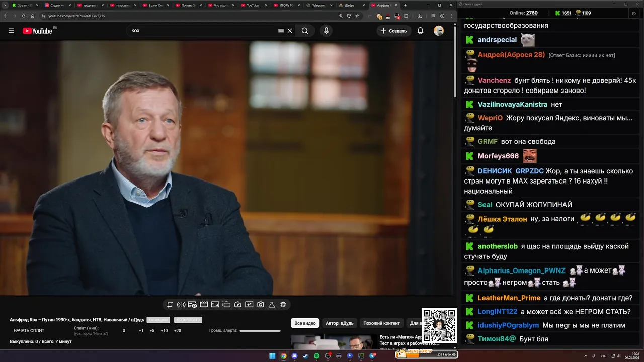The width and height of the screenshot is (644, 362).
Task: Open Steam from the taskbar
Action: point(305,356)
